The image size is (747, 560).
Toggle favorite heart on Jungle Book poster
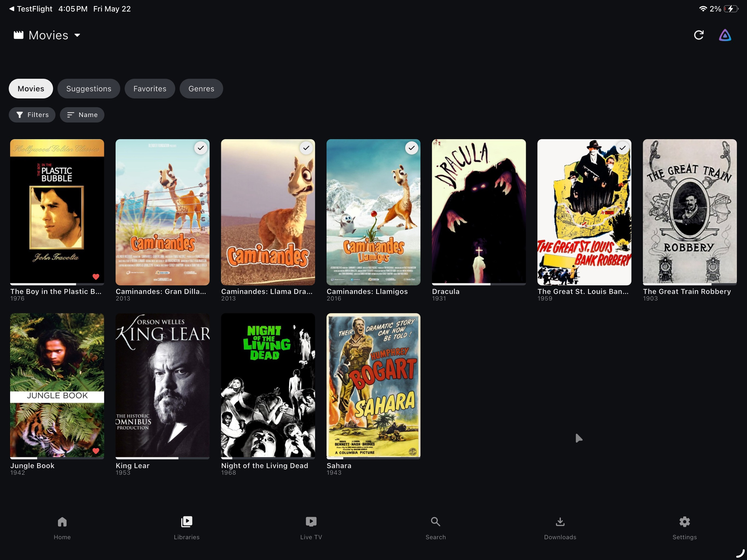(96, 451)
